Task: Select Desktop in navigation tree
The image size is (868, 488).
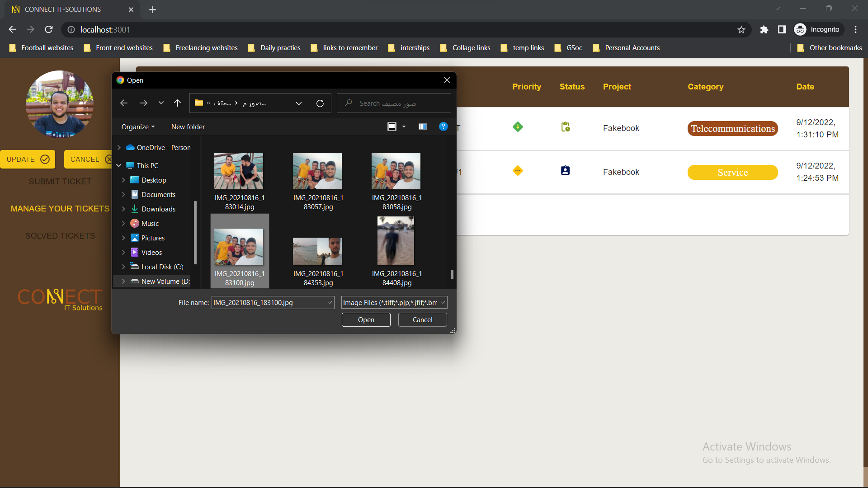Action: [154, 180]
